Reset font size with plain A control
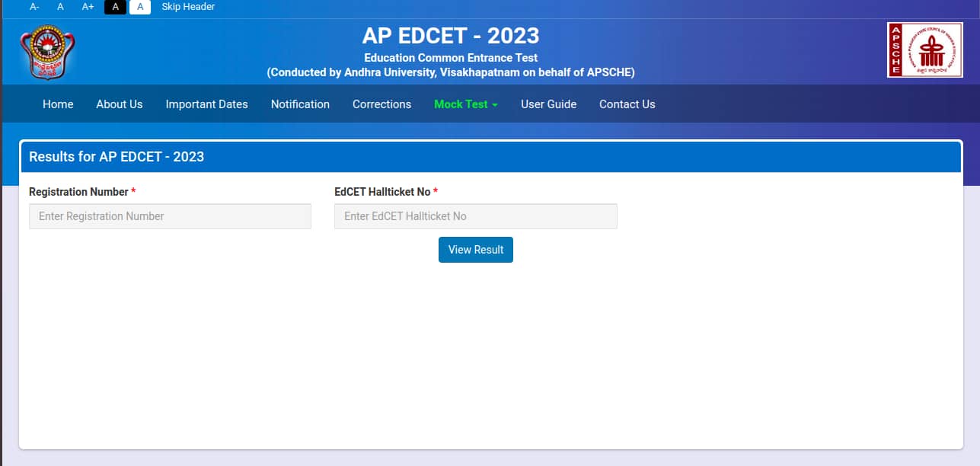980x466 pixels. tap(60, 7)
